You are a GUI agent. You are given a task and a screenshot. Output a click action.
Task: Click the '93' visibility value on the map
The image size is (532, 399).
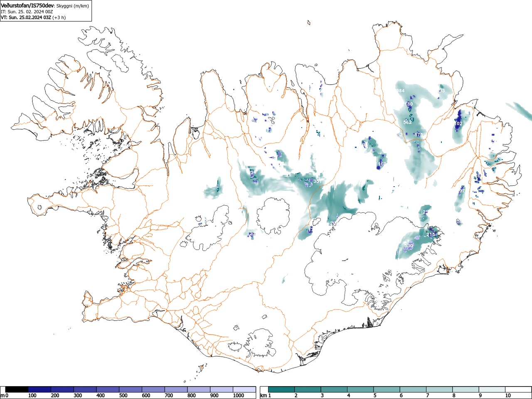pos(442,91)
